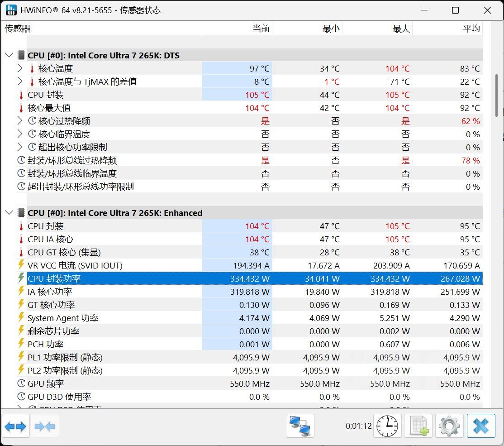Click the expand columns blue arrows icon

[15, 426]
